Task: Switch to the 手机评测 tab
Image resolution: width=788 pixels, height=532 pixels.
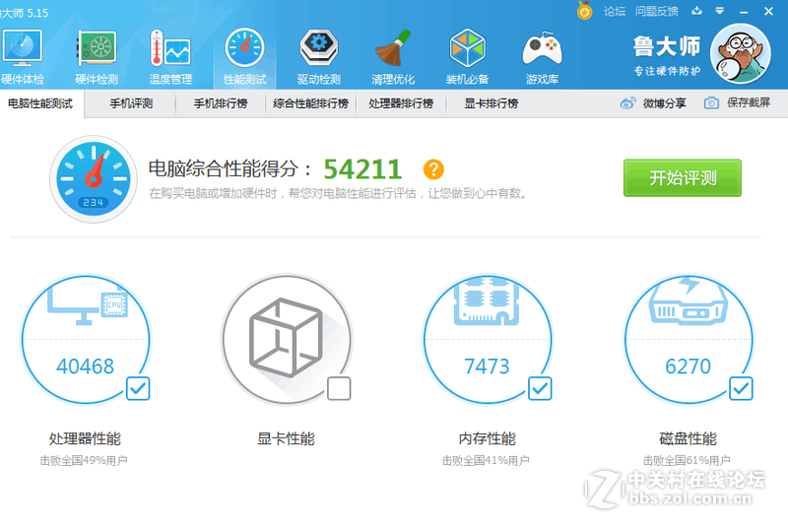Action: [131, 103]
